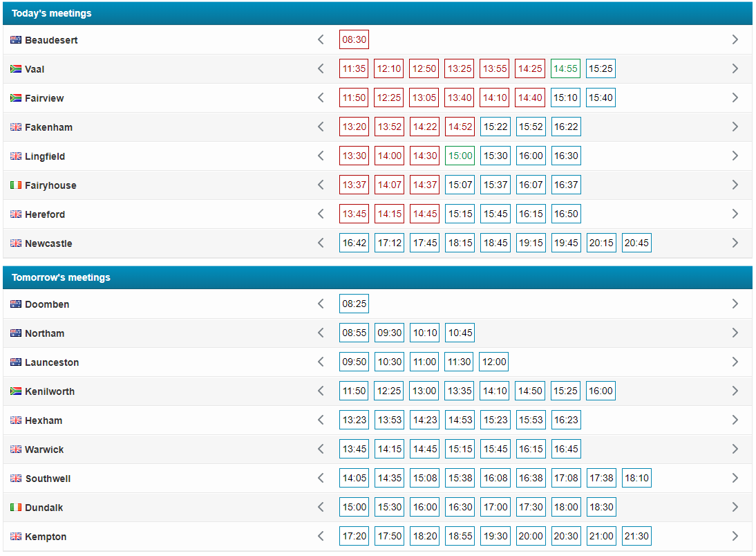
Task: Click the UK flag beside Lingfield
Action: (16, 156)
